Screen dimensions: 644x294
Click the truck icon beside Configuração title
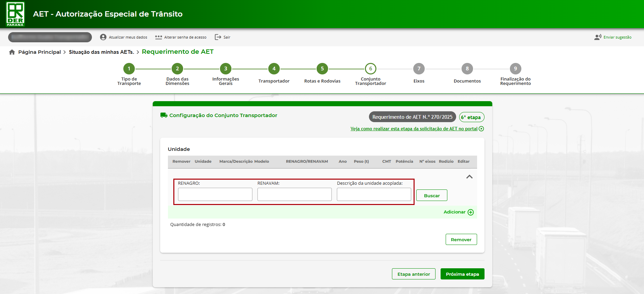[x=164, y=115]
